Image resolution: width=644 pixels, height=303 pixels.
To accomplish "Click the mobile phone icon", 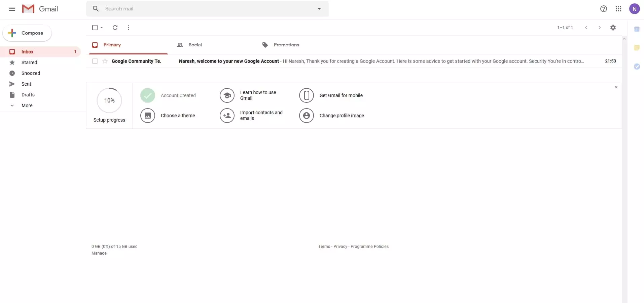I will pyautogui.click(x=307, y=95).
